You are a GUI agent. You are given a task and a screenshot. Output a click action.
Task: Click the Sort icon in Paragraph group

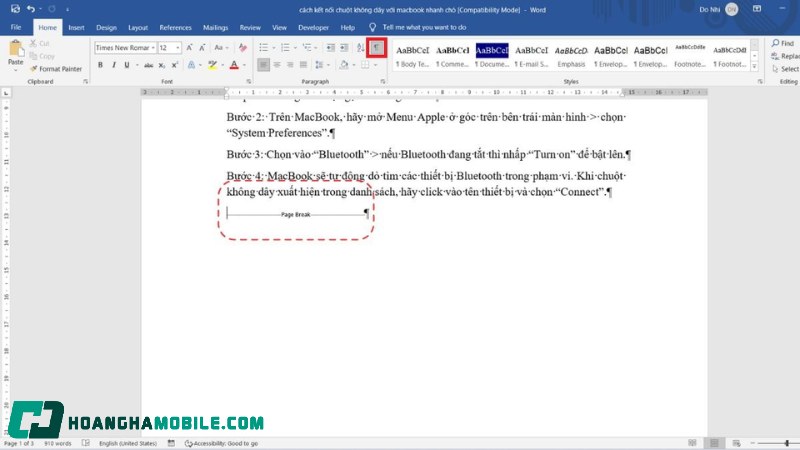pyautogui.click(x=360, y=47)
